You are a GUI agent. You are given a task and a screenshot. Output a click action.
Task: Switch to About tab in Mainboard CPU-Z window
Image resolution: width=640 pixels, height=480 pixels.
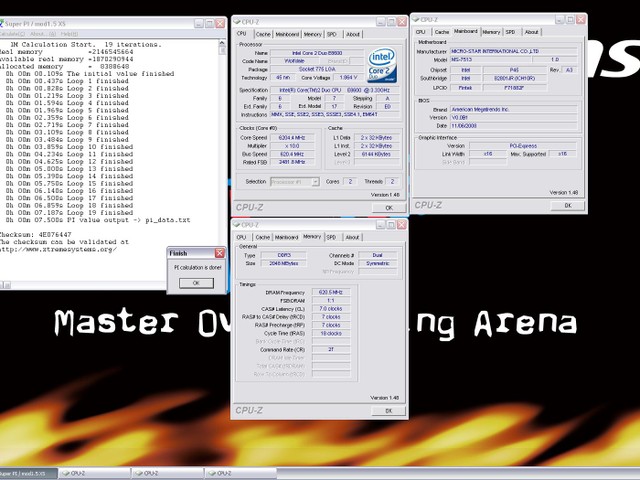click(531, 32)
